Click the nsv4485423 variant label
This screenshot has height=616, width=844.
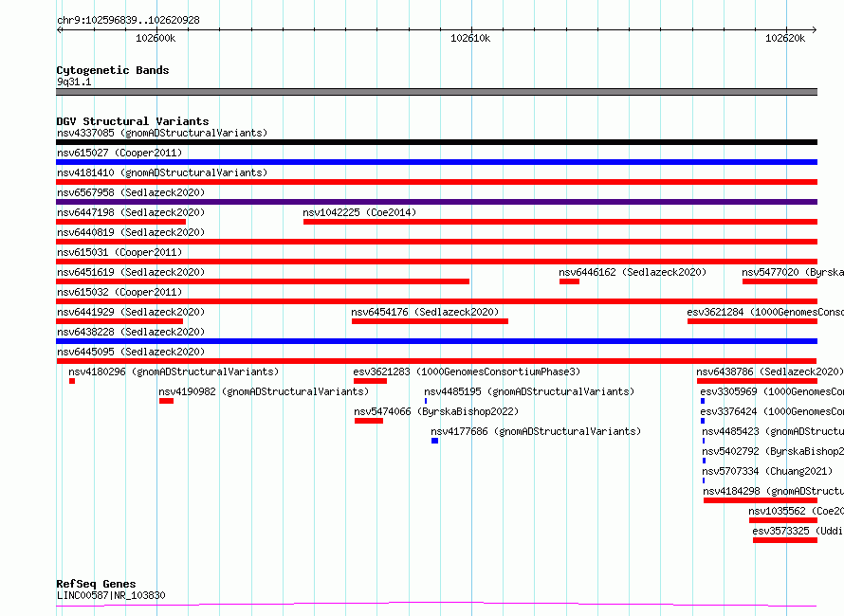tap(773, 431)
